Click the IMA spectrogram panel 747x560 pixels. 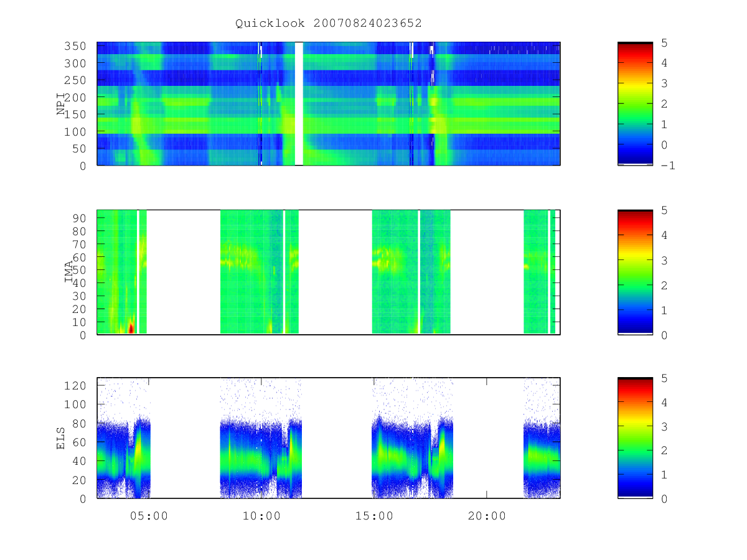329,272
